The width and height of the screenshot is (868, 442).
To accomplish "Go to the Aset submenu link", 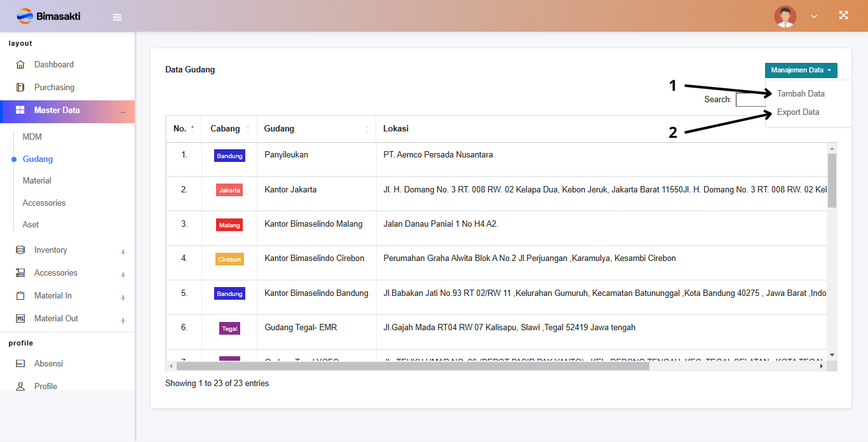I will coord(31,225).
